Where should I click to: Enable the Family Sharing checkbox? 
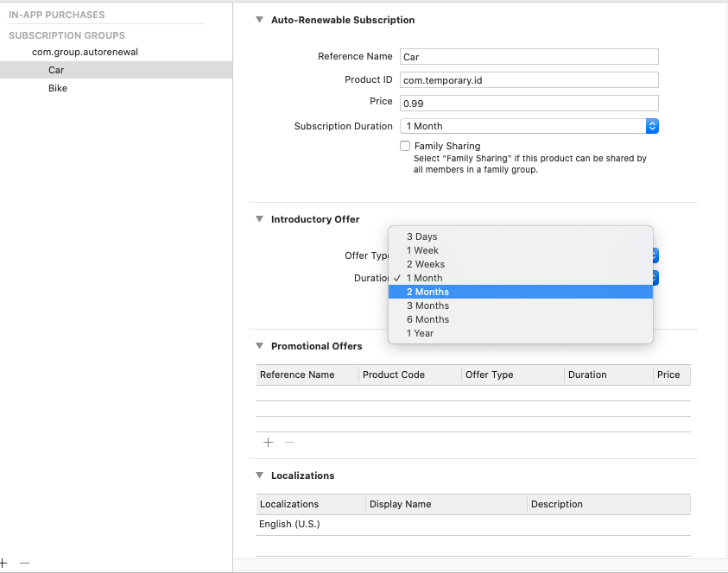click(405, 147)
